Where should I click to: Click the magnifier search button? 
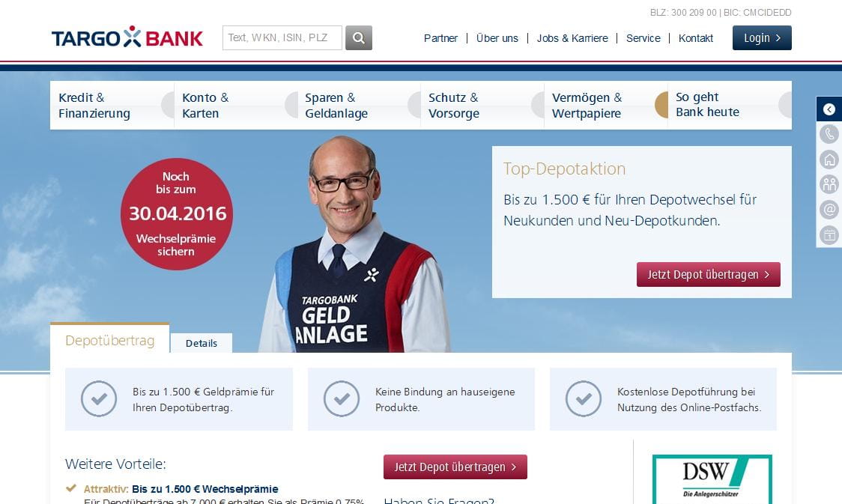point(359,38)
